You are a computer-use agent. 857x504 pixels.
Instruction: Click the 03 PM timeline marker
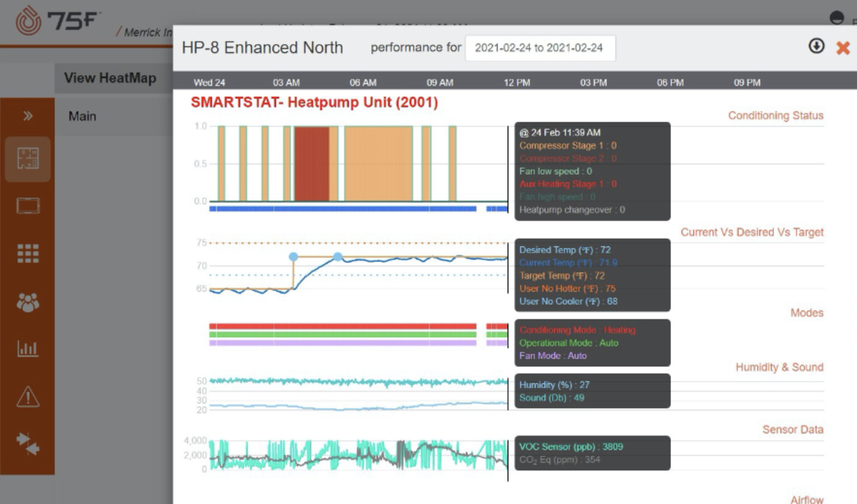pyautogui.click(x=593, y=83)
